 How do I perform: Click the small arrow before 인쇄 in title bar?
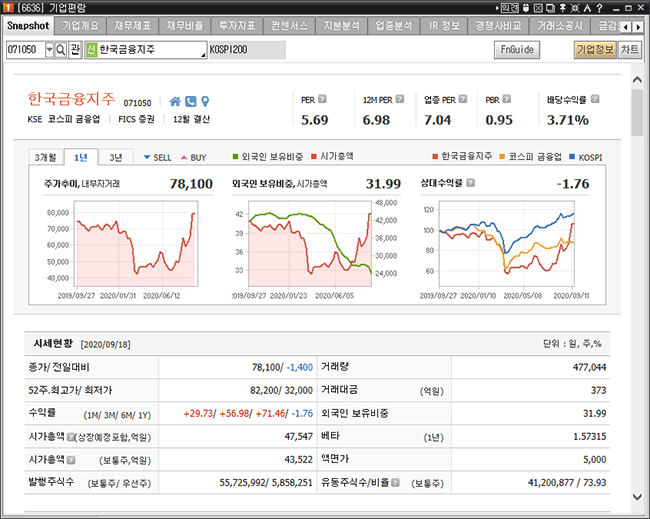coord(497,8)
